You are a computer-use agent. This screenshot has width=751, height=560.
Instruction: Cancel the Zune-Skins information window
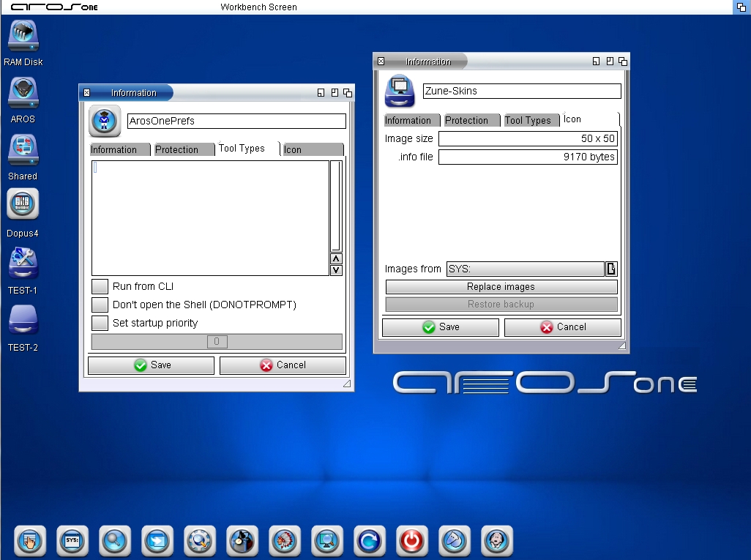[563, 327]
